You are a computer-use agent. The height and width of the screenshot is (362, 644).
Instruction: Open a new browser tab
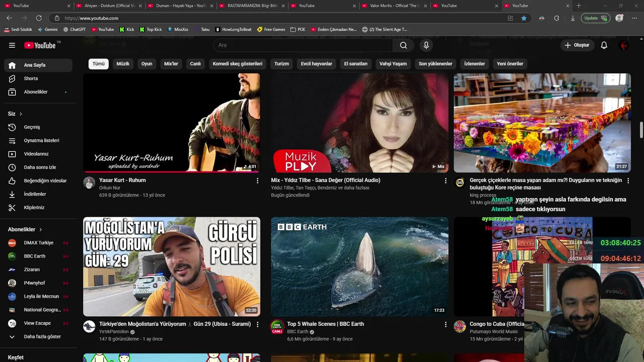click(x=579, y=6)
